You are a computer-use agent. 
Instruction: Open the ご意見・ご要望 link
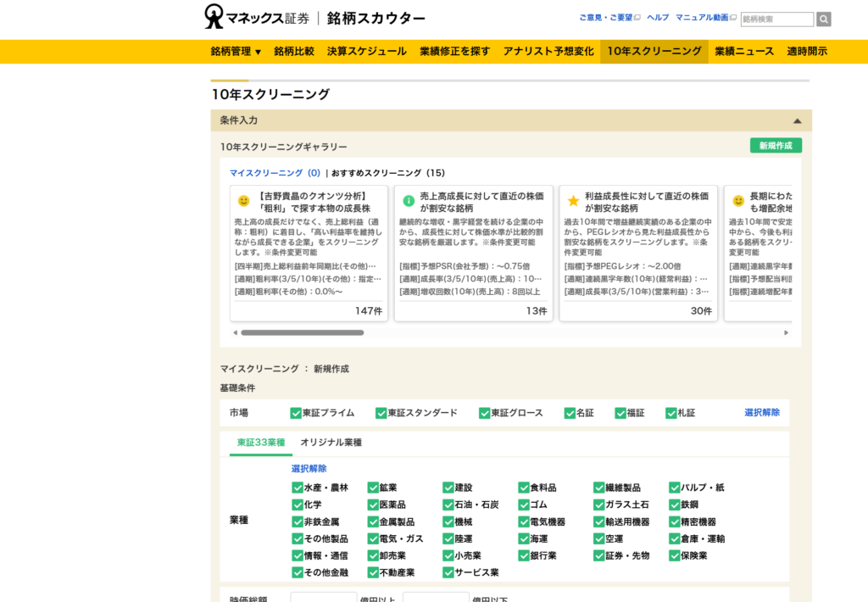point(605,18)
